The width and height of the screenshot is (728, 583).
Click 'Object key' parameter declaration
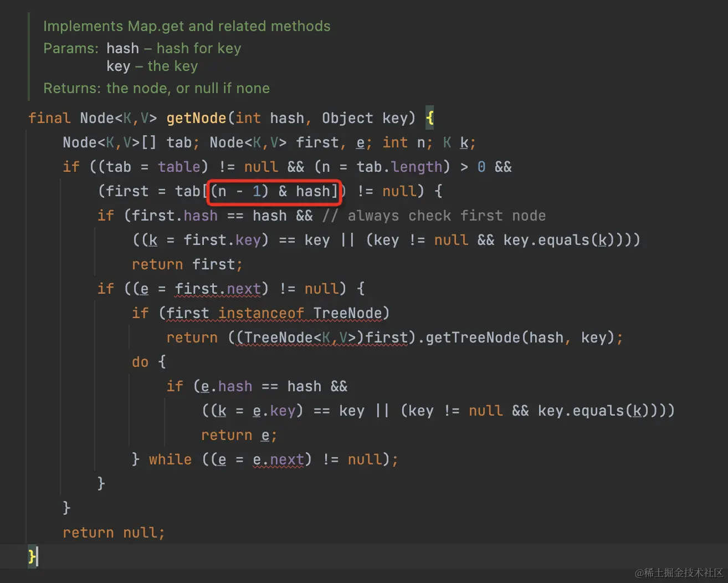coord(365,118)
